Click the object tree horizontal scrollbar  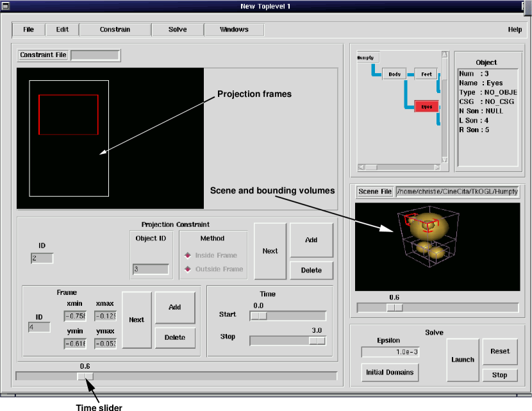[397, 167]
